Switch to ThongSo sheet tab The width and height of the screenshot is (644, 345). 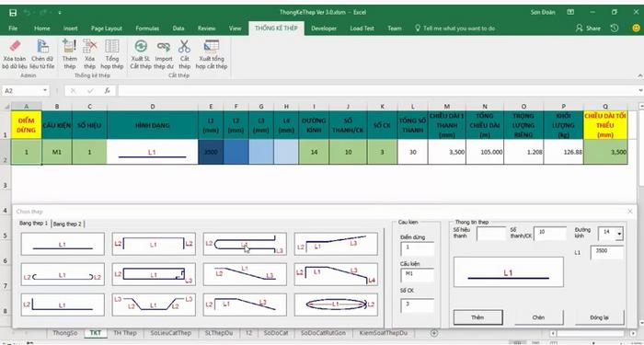coord(65,333)
